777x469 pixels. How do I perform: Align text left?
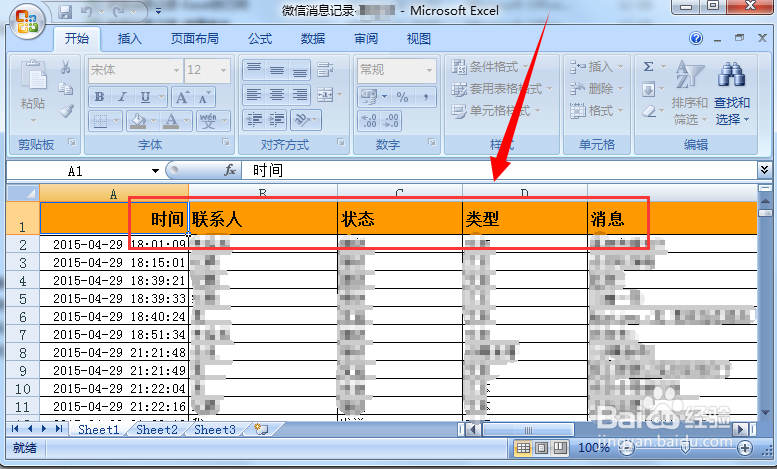[x=254, y=95]
